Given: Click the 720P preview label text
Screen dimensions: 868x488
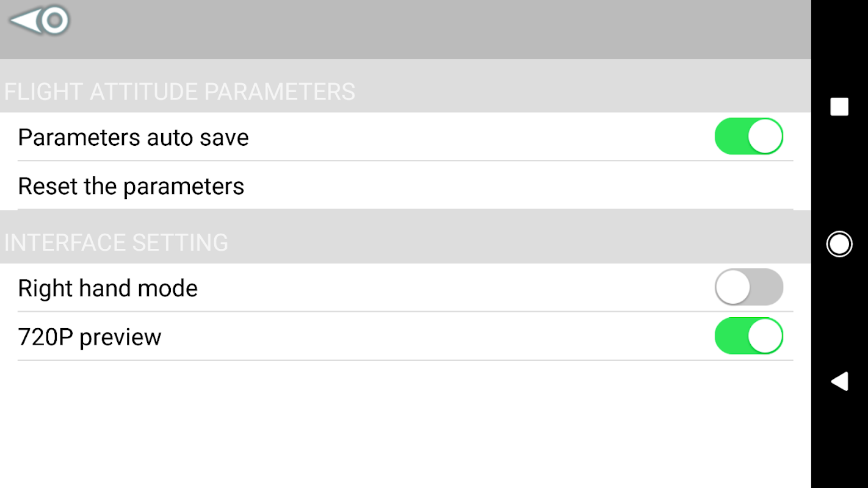Looking at the screenshot, I should [90, 337].
